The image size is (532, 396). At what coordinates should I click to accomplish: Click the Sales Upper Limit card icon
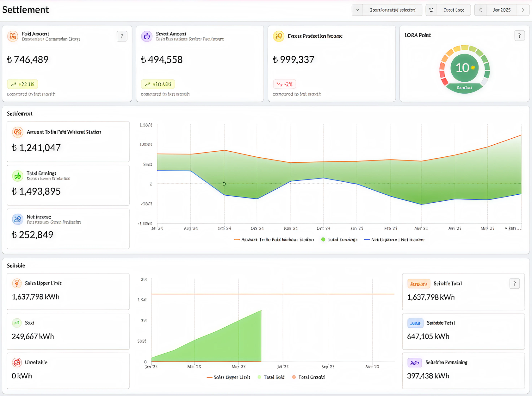point(17,283)
